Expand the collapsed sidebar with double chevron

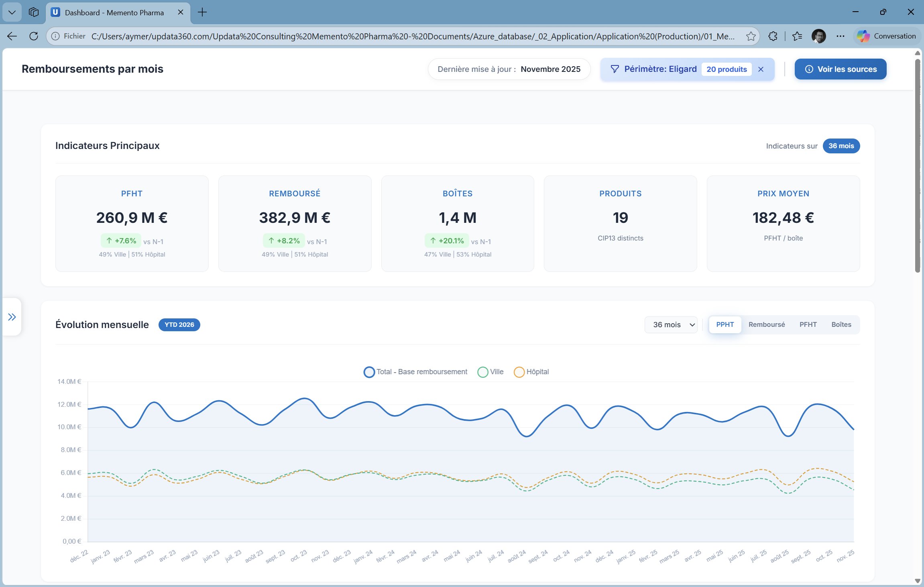[x=12, y=317]
